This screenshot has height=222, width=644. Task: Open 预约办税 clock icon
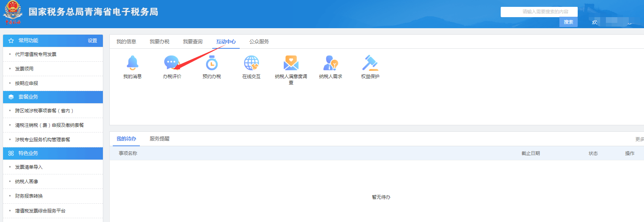pyautogui.click(x=211, y=63)
